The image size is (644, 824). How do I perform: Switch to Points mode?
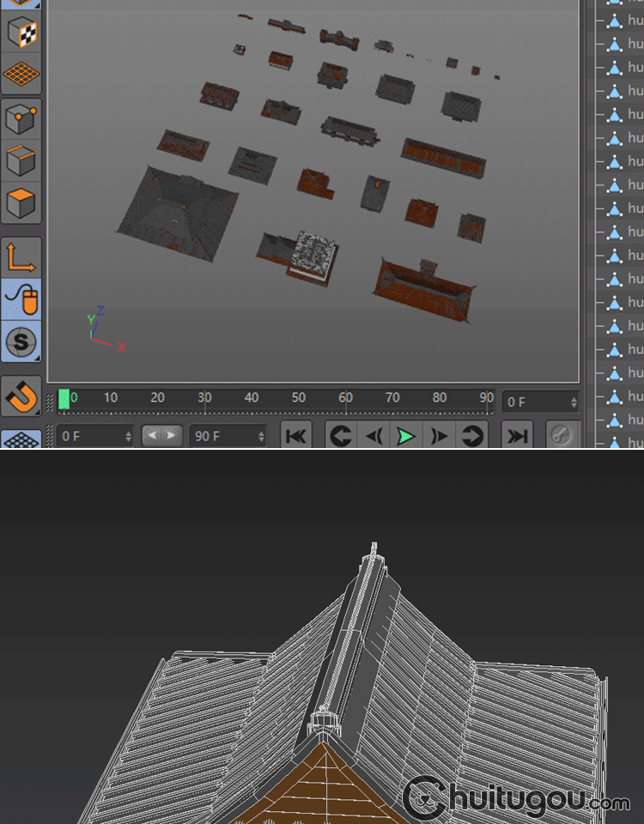pos(21,119)
